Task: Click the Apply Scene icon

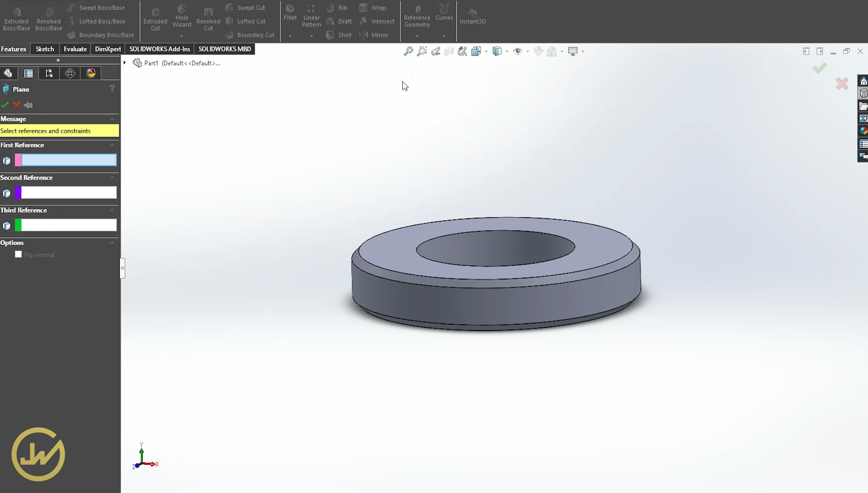Action: coord(552,51)
